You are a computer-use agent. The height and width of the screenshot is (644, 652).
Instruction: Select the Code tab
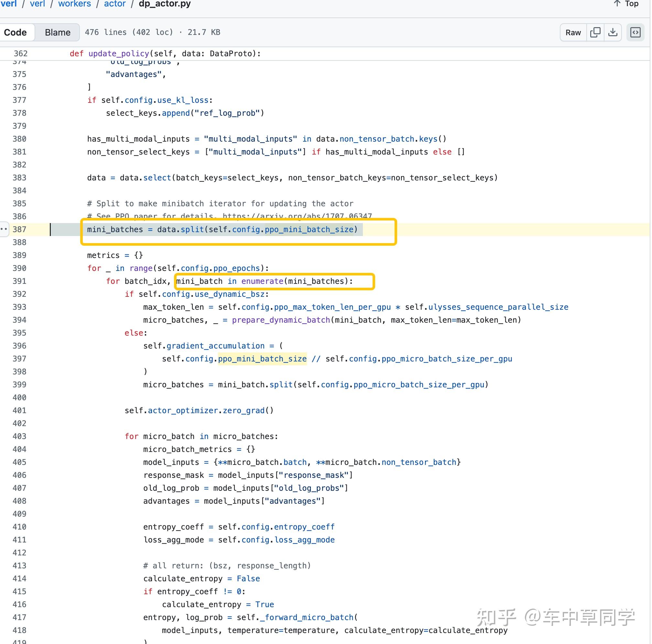pos(15,32)
